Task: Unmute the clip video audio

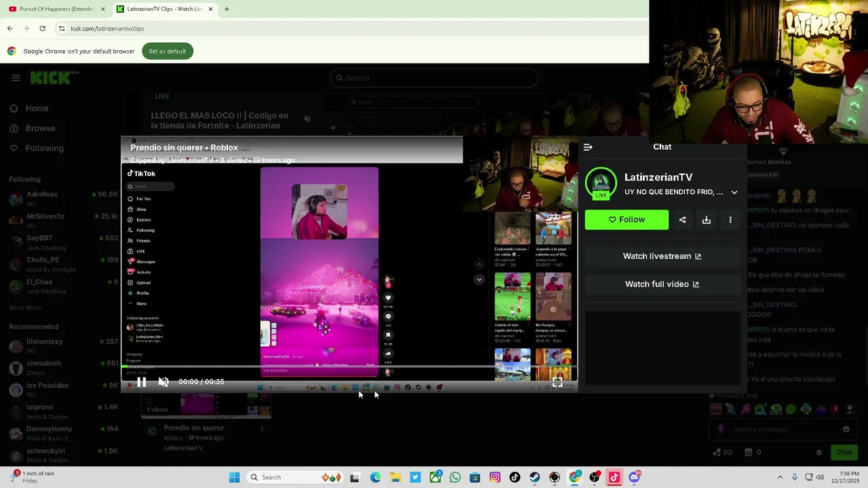Action: coord(163,382)
